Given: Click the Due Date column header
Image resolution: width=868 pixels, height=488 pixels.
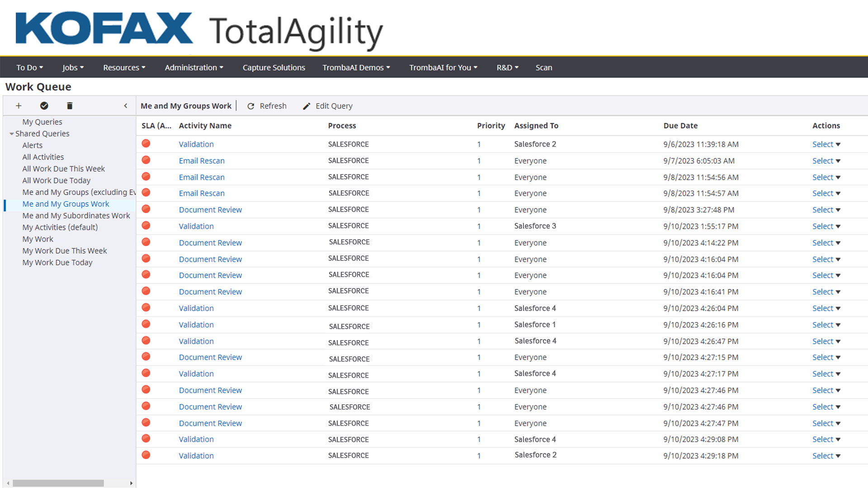Looking at the screenshot, I should (680, 126).
